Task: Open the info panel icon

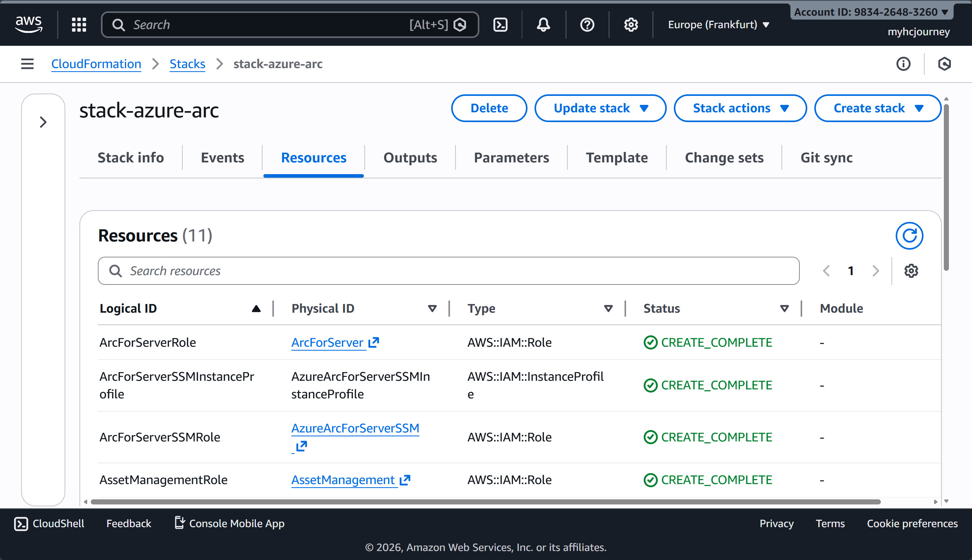Action: click(903, 64)
